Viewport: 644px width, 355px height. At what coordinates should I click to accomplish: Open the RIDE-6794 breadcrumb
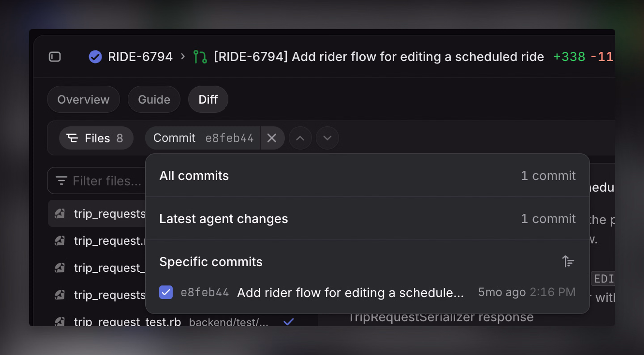tap(140, 57)
